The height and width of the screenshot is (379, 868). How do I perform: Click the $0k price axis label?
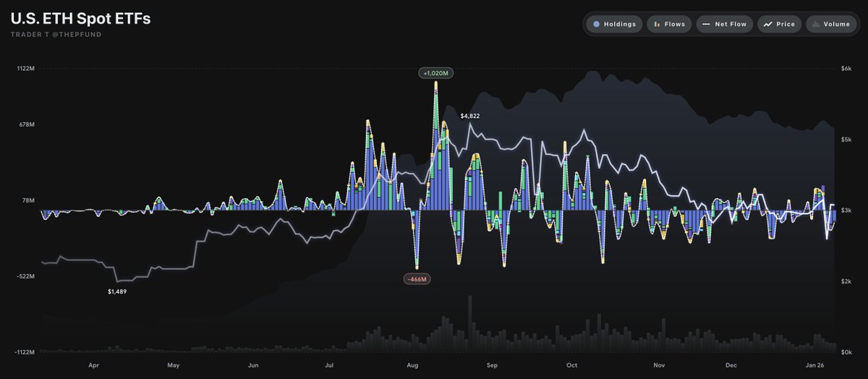(846, 352)
